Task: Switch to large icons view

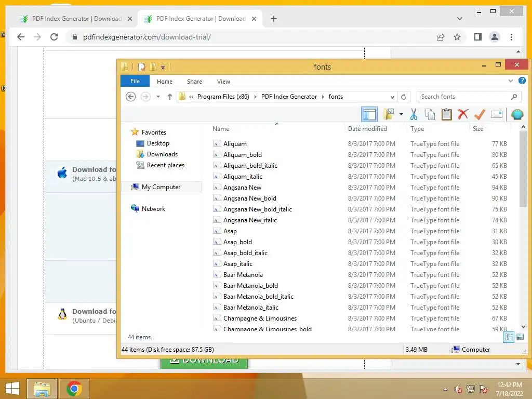Action: tap(520, 337)
